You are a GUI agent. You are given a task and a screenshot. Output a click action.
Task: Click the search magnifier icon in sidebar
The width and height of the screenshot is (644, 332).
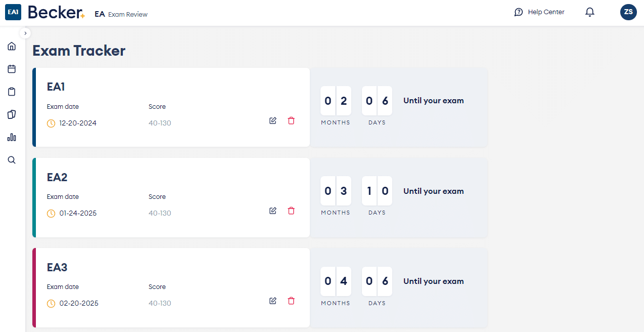click(x=12, y=160)
